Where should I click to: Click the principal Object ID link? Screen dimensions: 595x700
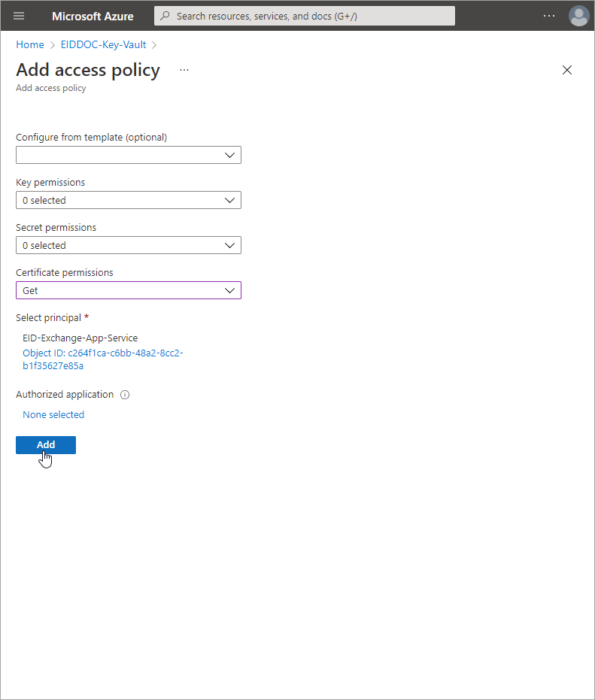[x=102, y=359]
